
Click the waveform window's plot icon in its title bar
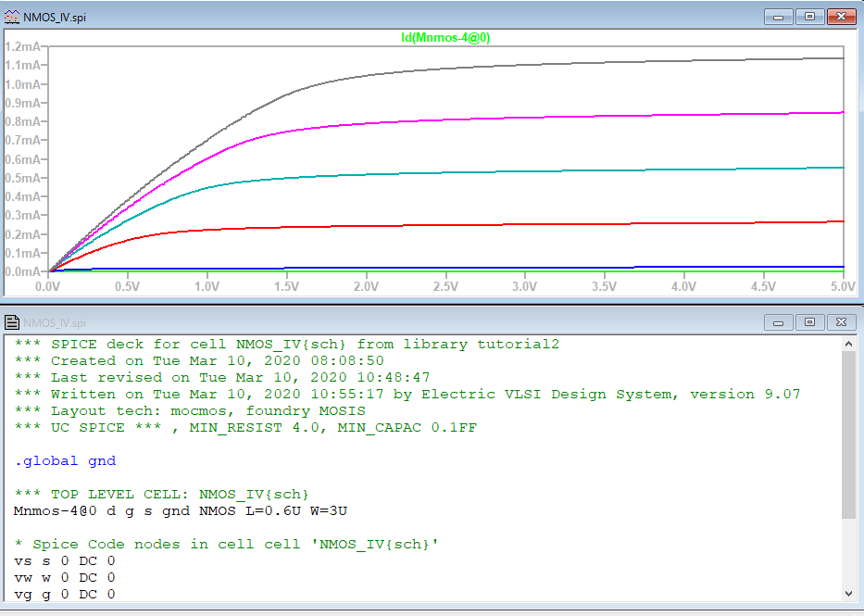point(12,17)
